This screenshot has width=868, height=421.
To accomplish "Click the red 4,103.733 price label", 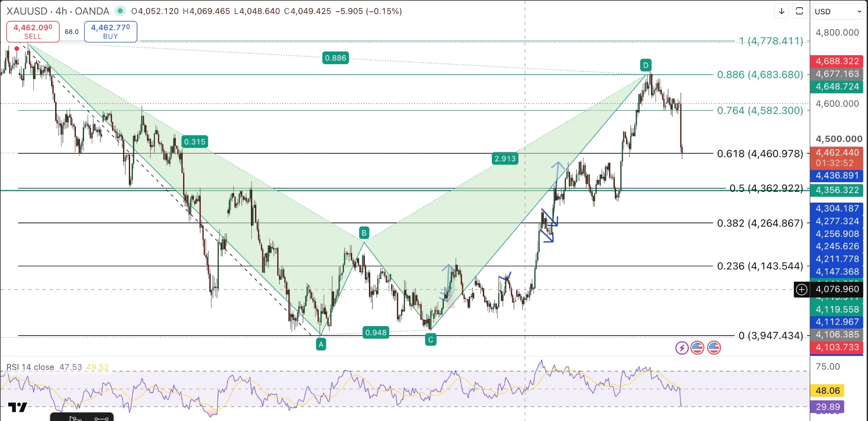I will [x=837, y=347].
